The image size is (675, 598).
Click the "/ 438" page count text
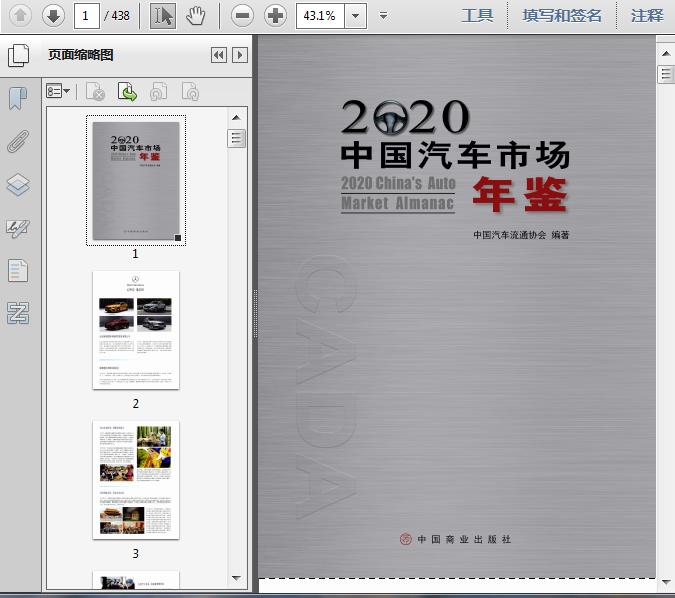coord(117,16)
